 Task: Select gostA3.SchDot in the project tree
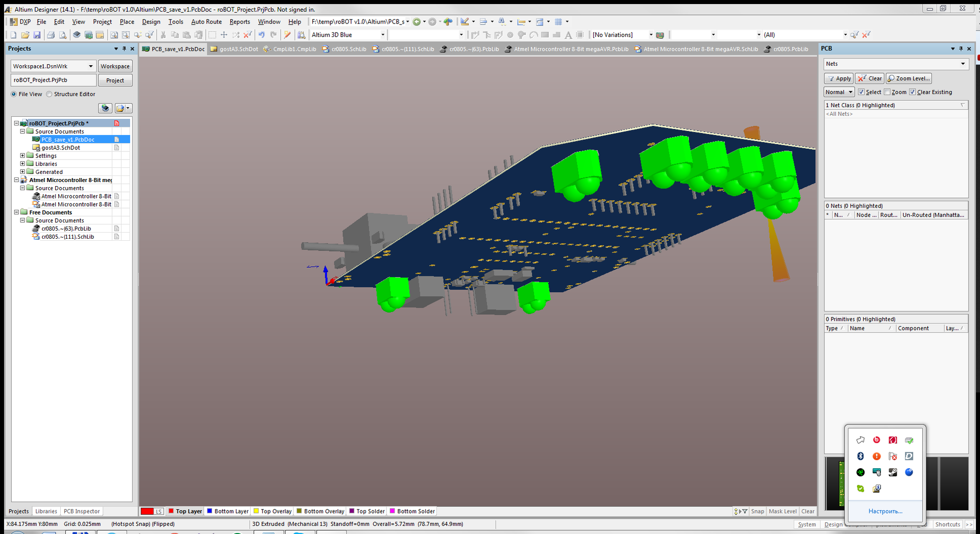coord(60,147)
